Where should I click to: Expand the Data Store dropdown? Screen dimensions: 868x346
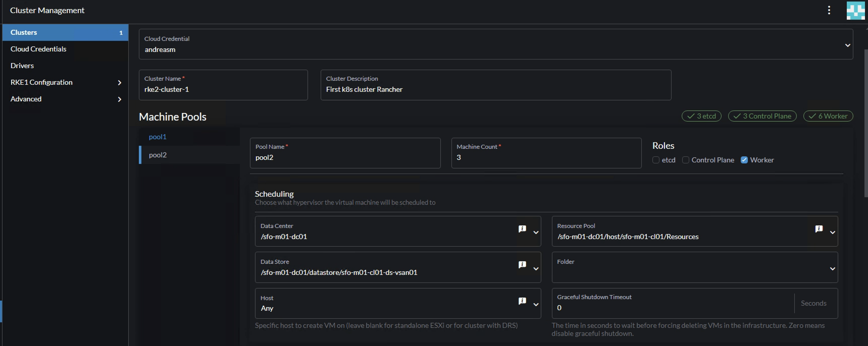[536, 269]
